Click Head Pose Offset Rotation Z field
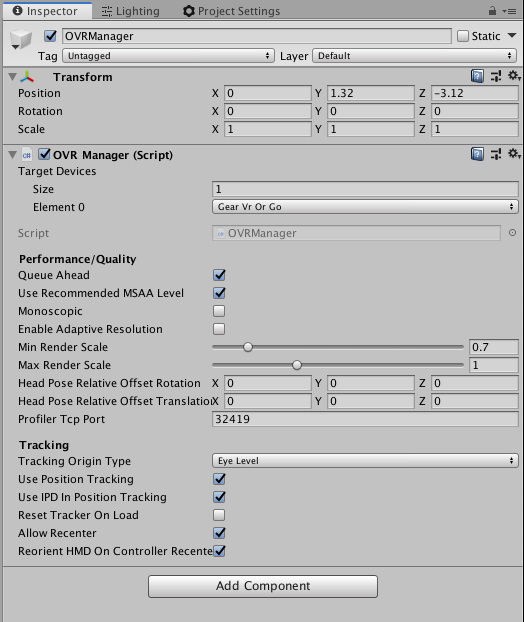Screen dimensions: 524x622 475,383
